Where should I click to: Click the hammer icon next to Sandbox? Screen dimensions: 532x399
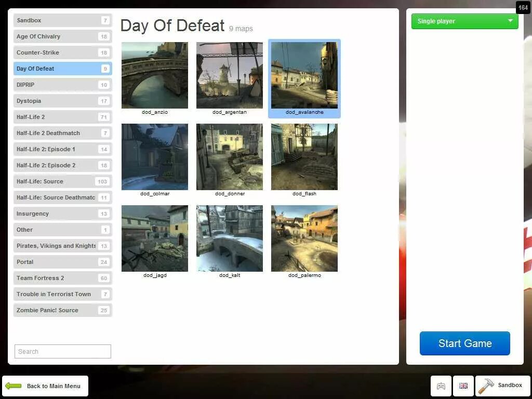(x=486, y=386)
